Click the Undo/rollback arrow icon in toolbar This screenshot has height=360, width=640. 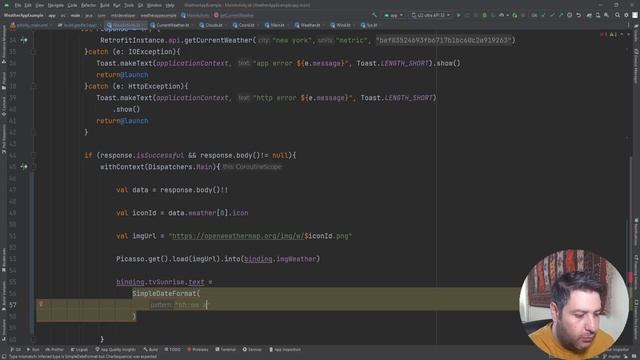[x=578, y=15]
